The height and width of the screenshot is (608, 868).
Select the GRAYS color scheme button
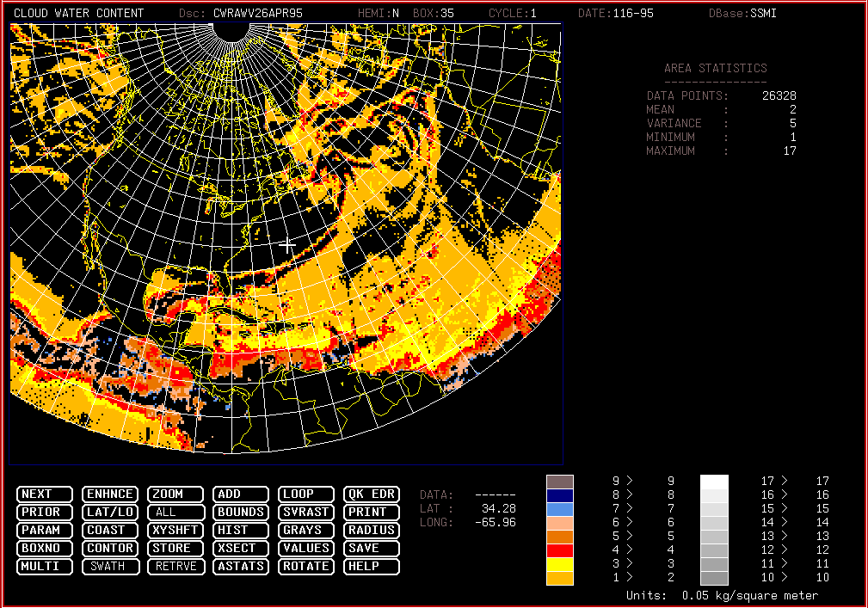(x=306, y=531)
